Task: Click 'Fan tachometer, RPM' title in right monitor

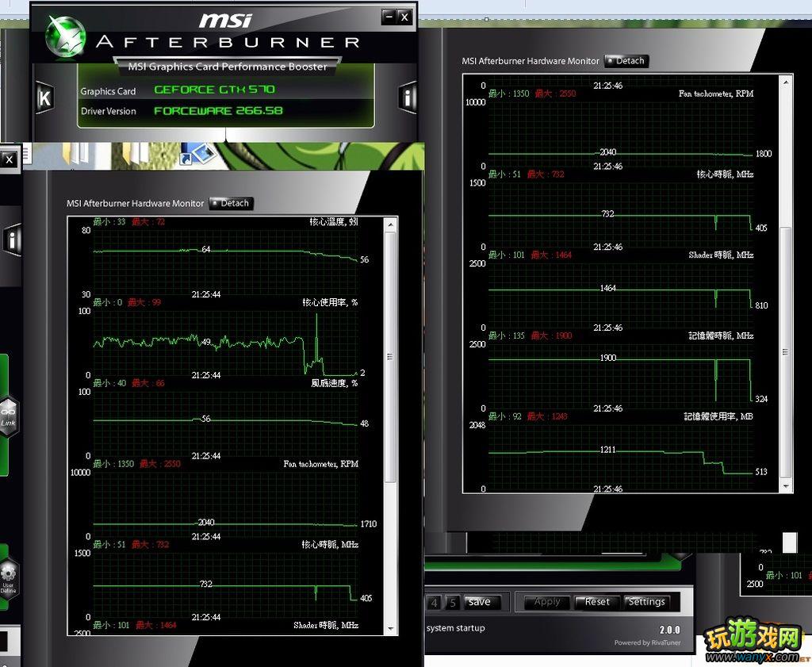Action: [x=716, y=94]
